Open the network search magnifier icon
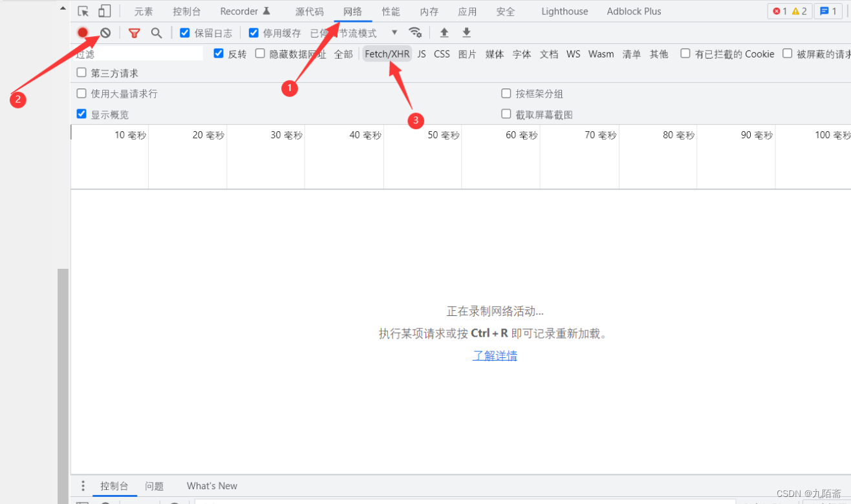The image size is (851, 504). click(156, 33)
